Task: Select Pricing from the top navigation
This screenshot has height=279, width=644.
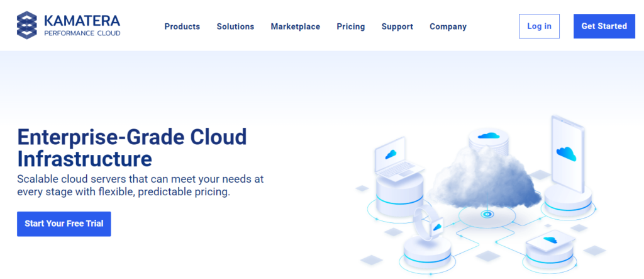Action: click(x=350, y=26)
